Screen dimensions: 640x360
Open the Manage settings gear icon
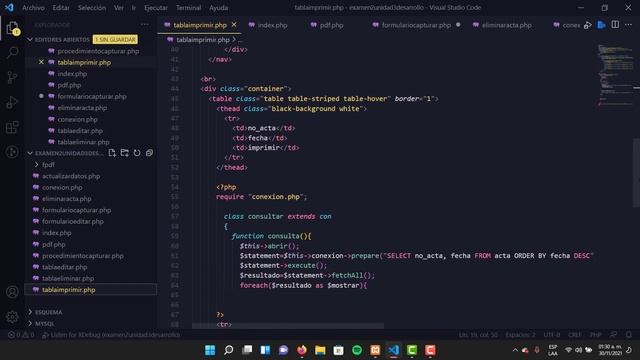tap(13, 317)
